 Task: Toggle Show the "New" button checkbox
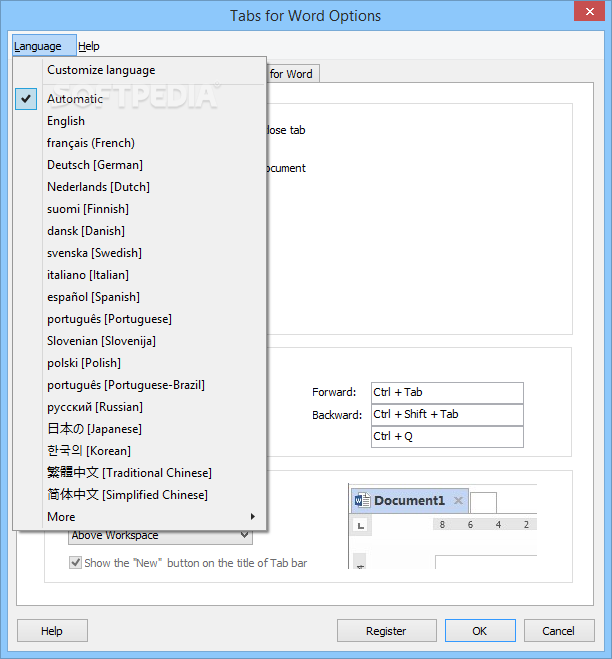click(x=75, y=562)
